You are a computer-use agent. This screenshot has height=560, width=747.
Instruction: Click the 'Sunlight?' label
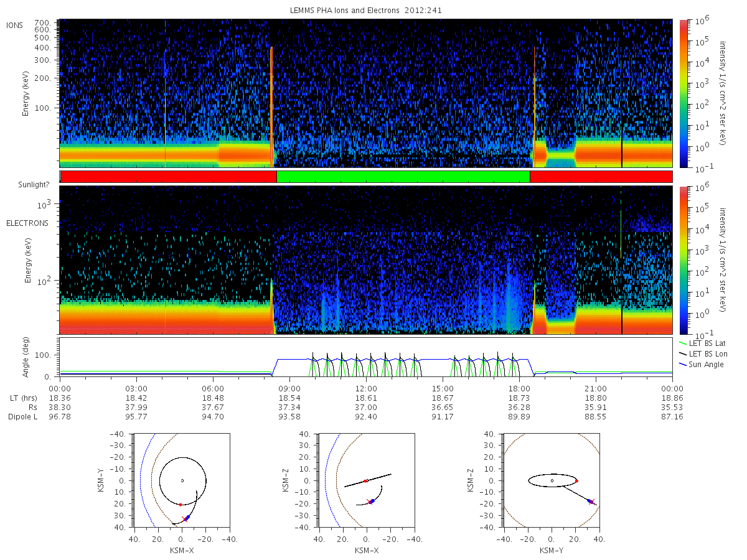pos(33,186)
